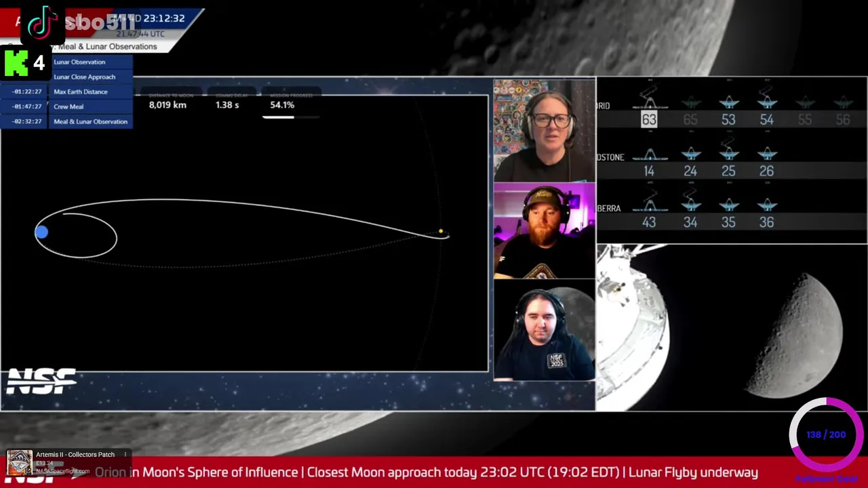Image resolution: width=868 pixels, height=488 pixels.
Task: Click the Madrid station label
Action: click(604, 106)
